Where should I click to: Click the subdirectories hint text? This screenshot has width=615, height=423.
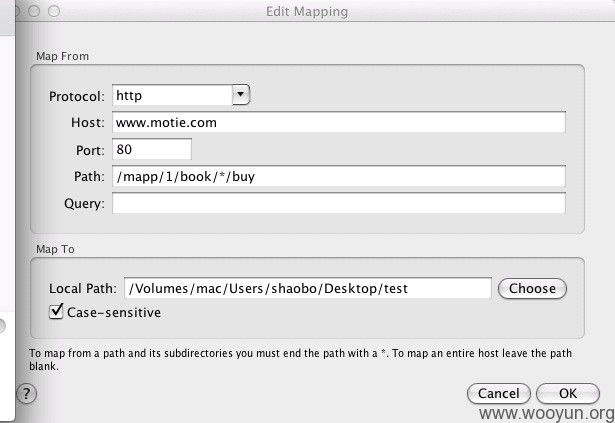(300, 359)
